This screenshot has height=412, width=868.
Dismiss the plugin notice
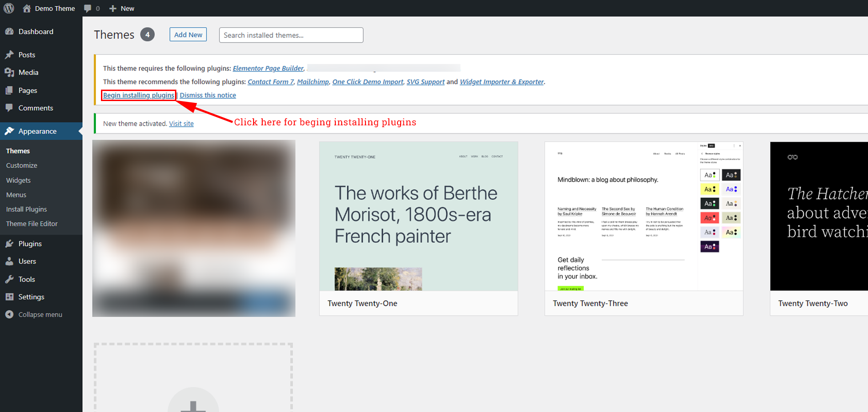point(207,95)
